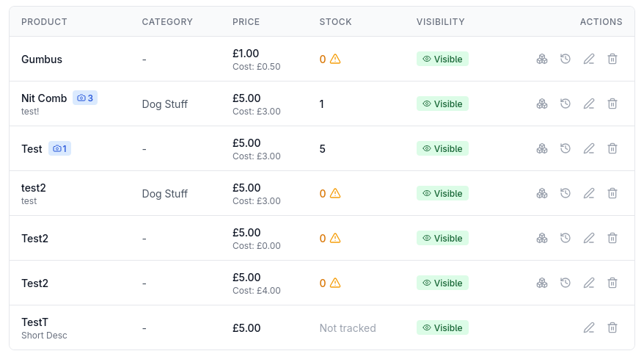Click stock variants icon for Test row

coord(542,148)
